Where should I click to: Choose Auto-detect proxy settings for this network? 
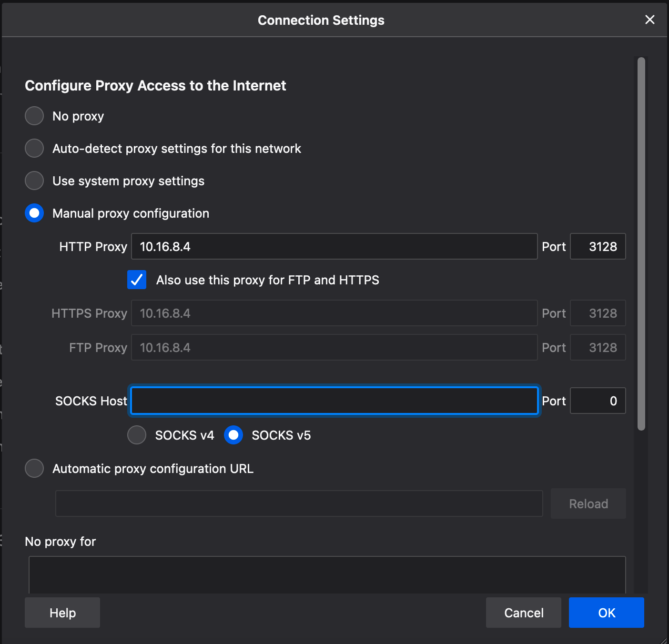point(34,148)
